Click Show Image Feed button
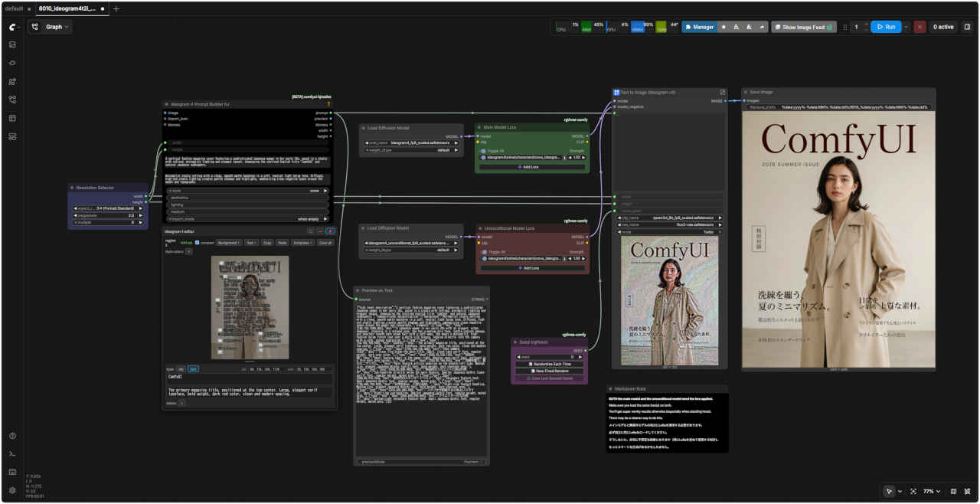This screenshot has height=504, width=980. (804, 27)
